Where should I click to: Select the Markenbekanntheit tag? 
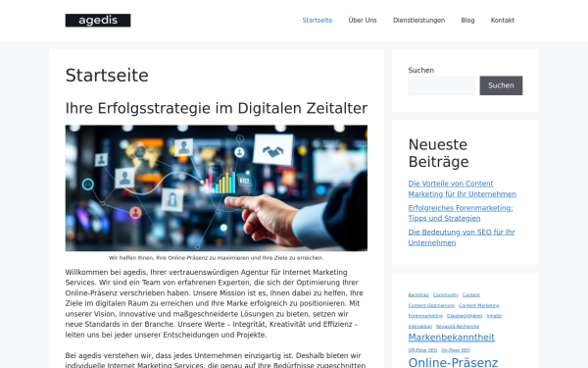[452, 338]
